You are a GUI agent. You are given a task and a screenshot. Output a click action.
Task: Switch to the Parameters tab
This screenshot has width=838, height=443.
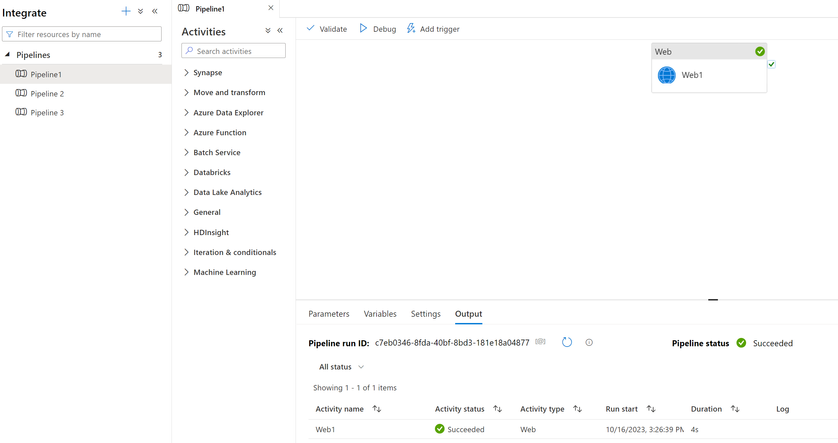click(329, 314)
